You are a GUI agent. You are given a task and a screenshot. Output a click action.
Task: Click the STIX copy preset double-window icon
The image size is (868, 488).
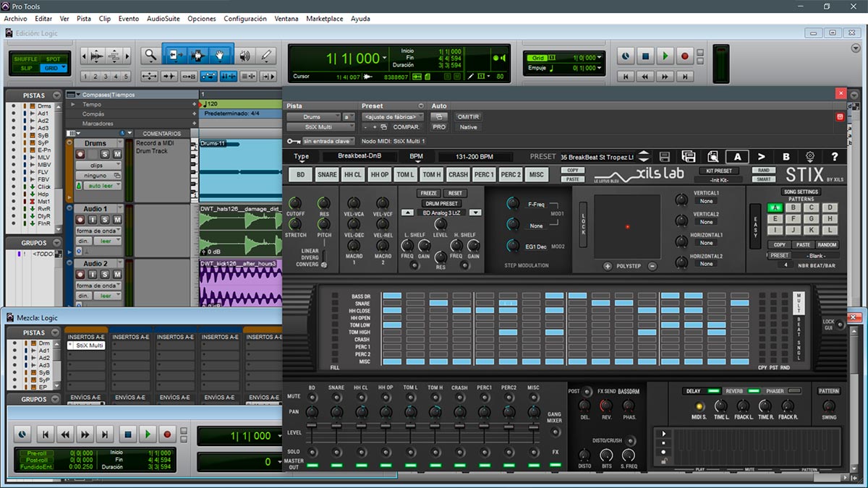pos(689,157)
